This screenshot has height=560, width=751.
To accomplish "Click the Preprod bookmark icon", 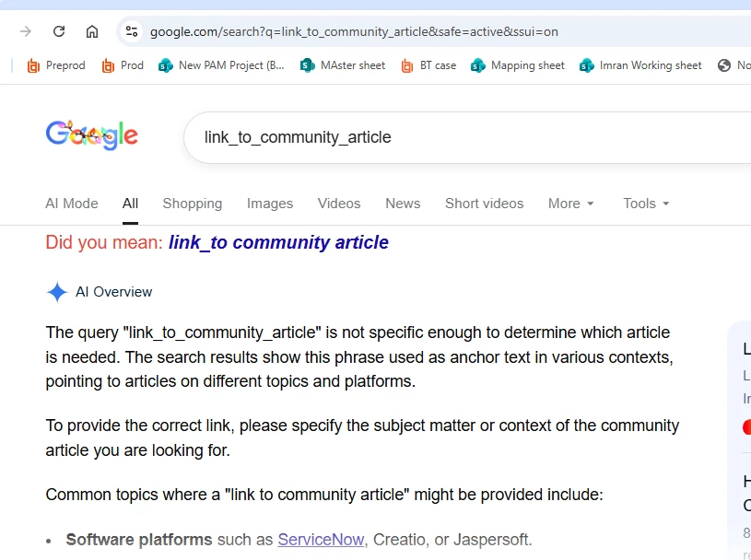I will point(33,65).
